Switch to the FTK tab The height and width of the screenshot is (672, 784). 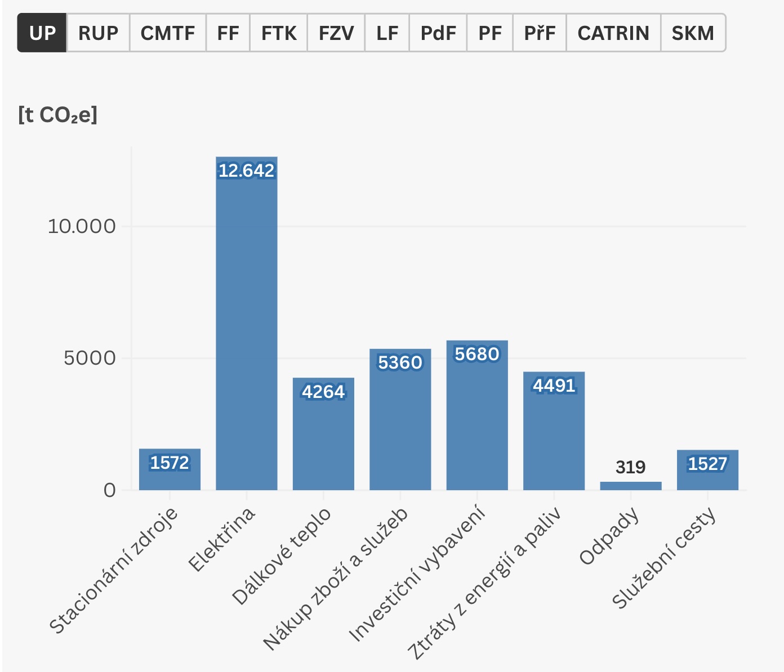[x=278, y=33]
